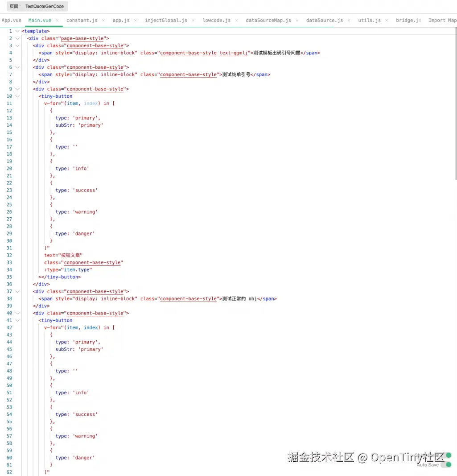The width and height of the screenshot is (457, 476).
Task: Click the text-qgmlj class name on line 4
Action: (233, 53)
